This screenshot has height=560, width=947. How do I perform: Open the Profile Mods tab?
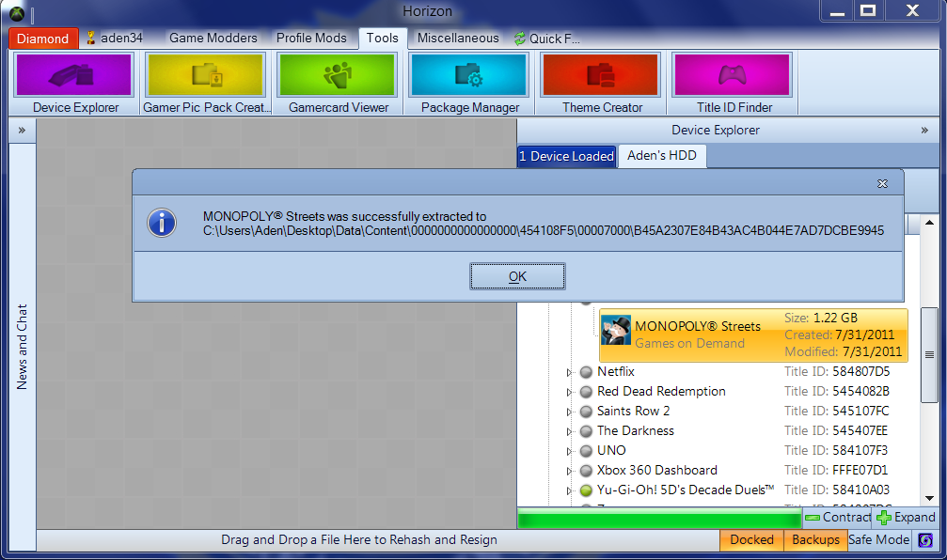(x=311, y=39)
